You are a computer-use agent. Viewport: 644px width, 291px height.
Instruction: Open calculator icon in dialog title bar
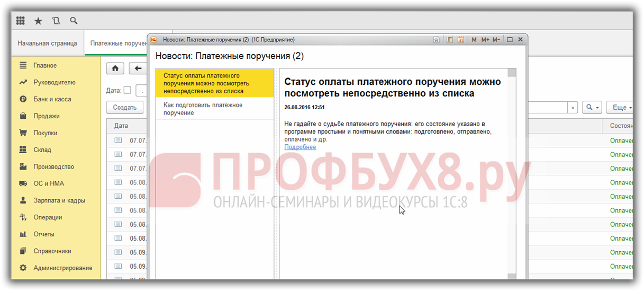tap(450, 40)
